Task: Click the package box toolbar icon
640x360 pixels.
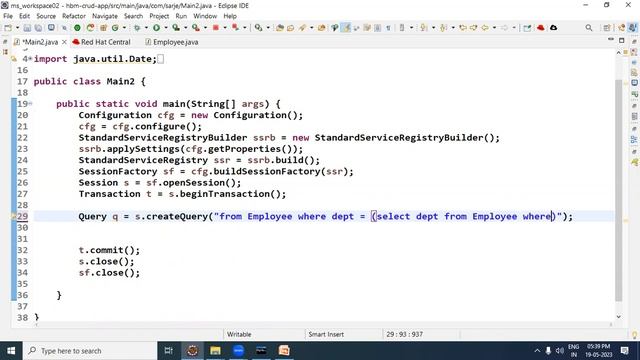Action: (103, 28)
